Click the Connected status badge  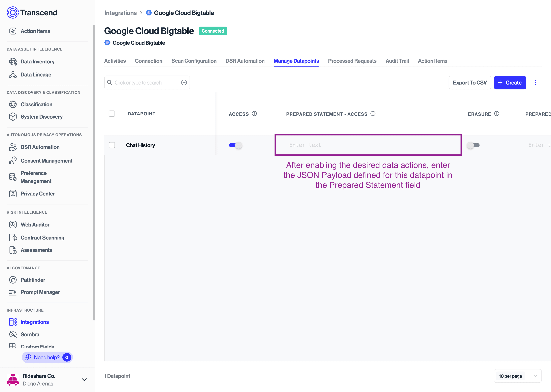pyautogui.click(x=213, y=31)
